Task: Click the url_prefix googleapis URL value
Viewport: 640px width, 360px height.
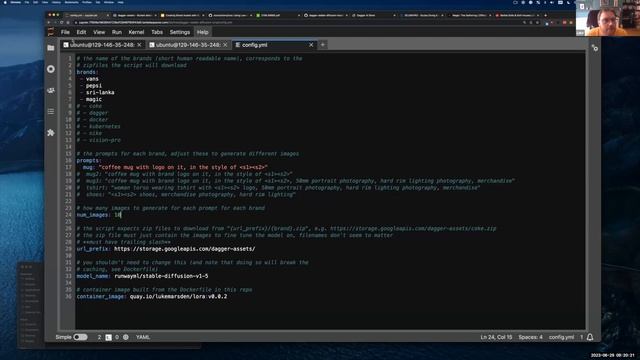Action: pyautogui.click(x=184, y=249)
